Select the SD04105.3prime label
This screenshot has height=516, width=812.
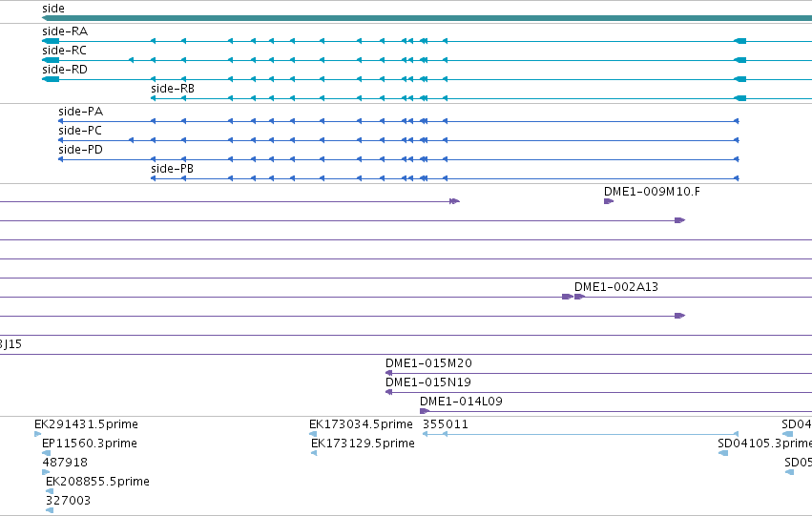tap(764, 444)
